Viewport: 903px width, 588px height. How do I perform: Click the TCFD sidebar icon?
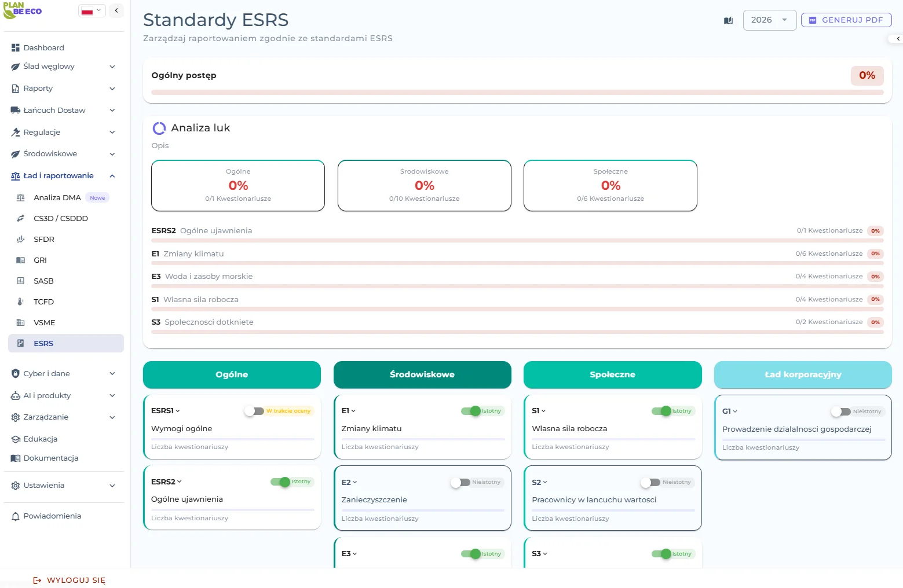click(21, 302)
